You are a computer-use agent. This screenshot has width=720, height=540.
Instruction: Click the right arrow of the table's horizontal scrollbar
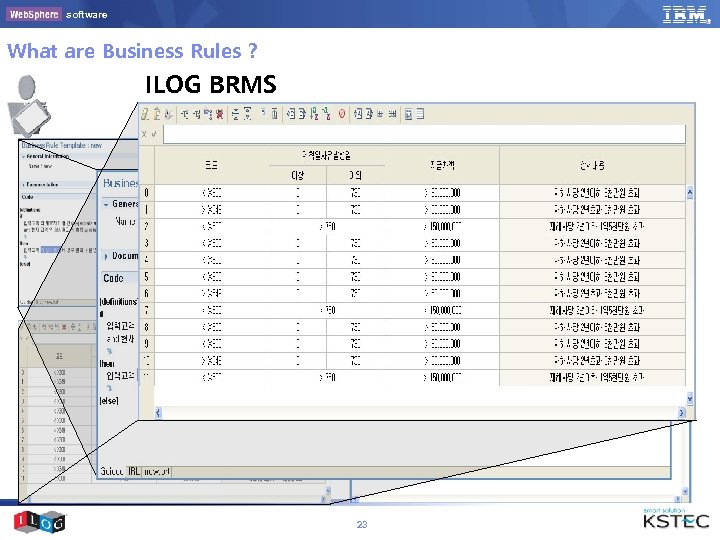[x=681, y=413]
